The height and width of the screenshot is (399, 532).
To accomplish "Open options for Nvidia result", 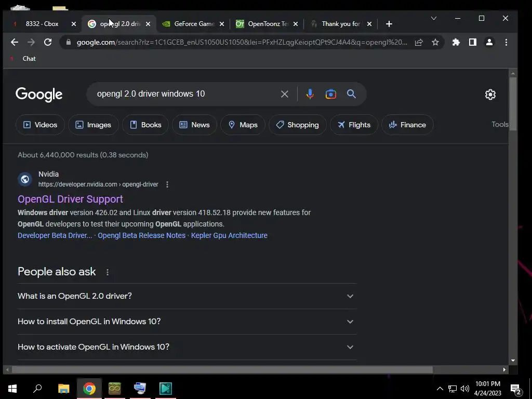I will pyautogui.click(x=167, y=184).
